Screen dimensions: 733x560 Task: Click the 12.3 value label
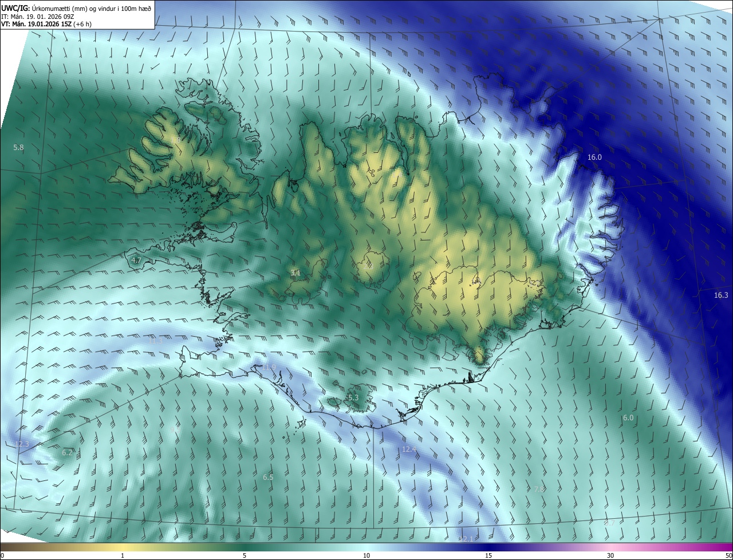pyautogui.click(x=22, y=445)
